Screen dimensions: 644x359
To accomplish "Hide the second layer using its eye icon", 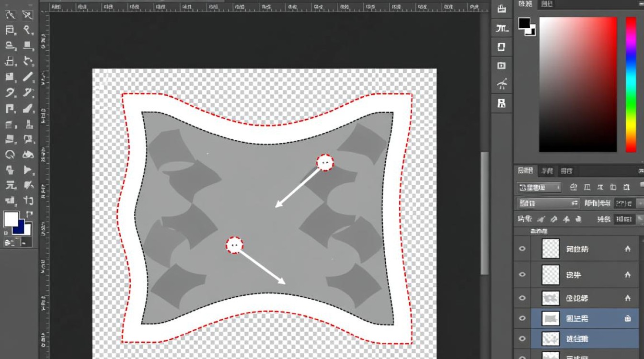I will 522,275.
